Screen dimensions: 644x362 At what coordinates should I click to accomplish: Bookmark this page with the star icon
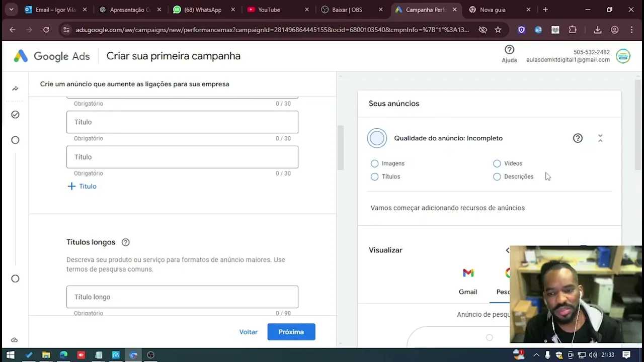click(x=498, y=30)
